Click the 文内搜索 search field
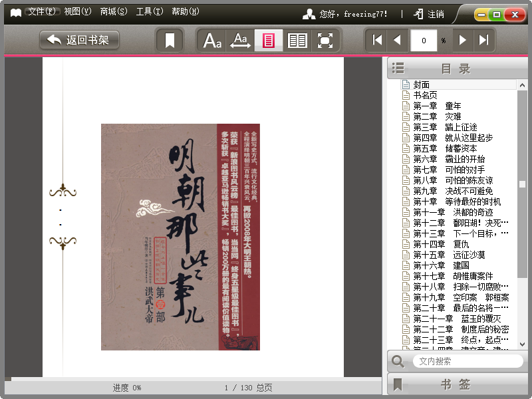The width and height of the screenshot is (532, 399). pos(468,361)
